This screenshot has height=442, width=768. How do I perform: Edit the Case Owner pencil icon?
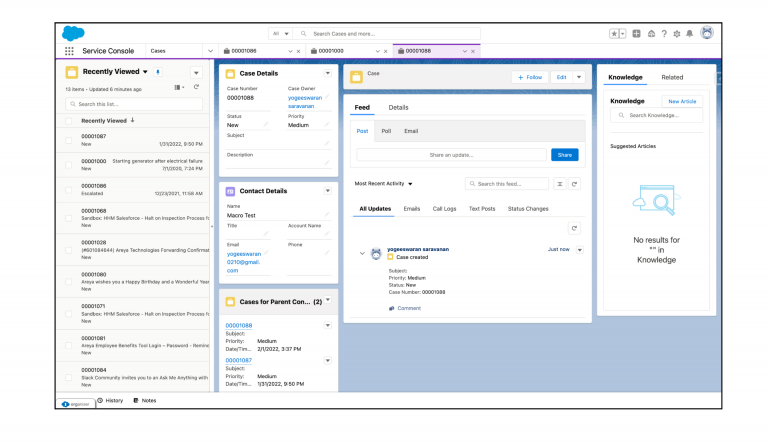coord(327,97)
